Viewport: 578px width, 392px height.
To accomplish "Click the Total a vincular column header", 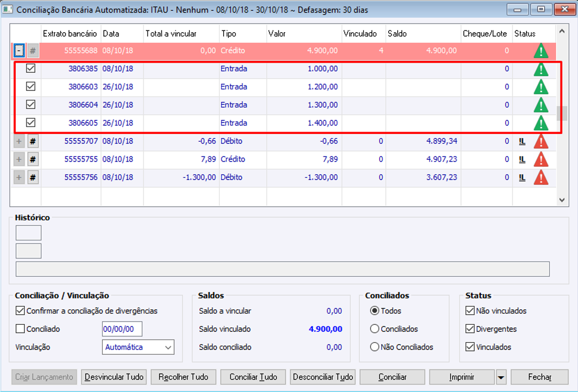I will [x=181, y=34].
